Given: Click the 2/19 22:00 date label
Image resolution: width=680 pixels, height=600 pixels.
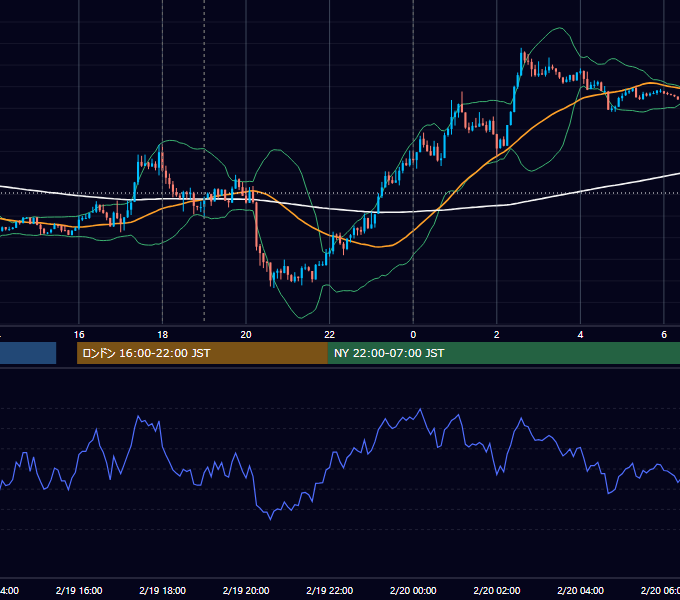Looking at the screenshot, I should (330, 590).
